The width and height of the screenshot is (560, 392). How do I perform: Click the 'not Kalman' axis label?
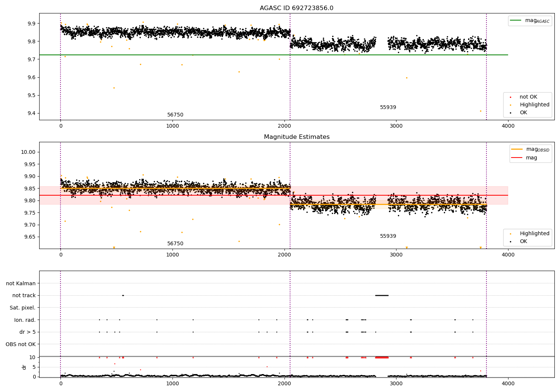21,283
